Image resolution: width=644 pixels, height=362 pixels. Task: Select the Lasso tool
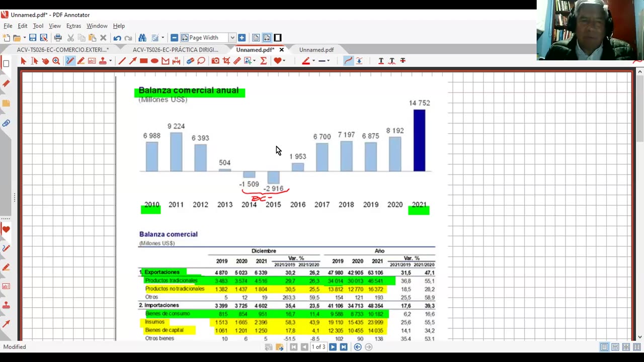201,61
